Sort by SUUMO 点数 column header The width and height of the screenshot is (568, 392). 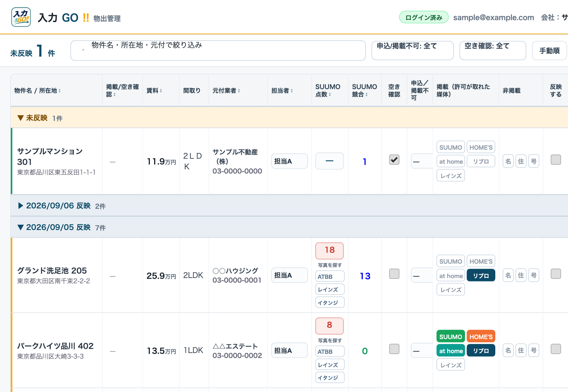(x=328, y=91)
